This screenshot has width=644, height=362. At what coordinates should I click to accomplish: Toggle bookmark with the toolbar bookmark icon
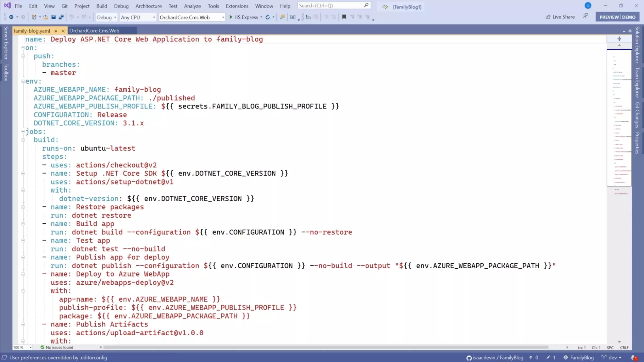click(344, 17)
